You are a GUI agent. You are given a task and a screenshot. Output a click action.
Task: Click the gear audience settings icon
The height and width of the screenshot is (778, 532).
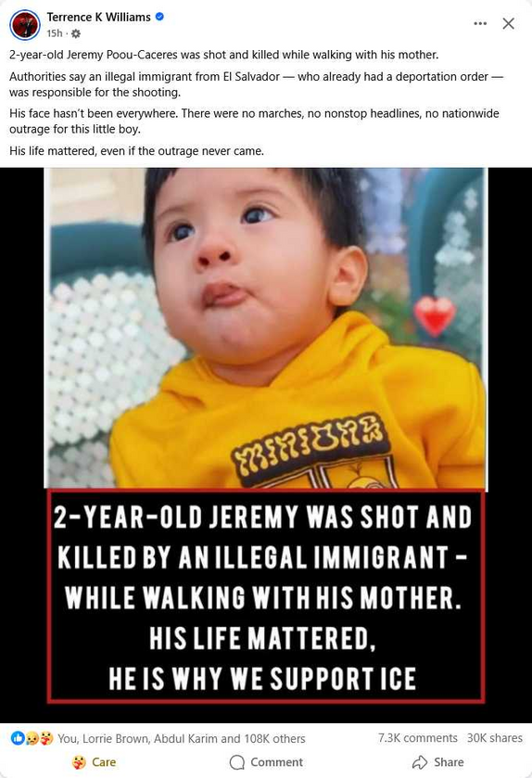[x=76, y=33]
